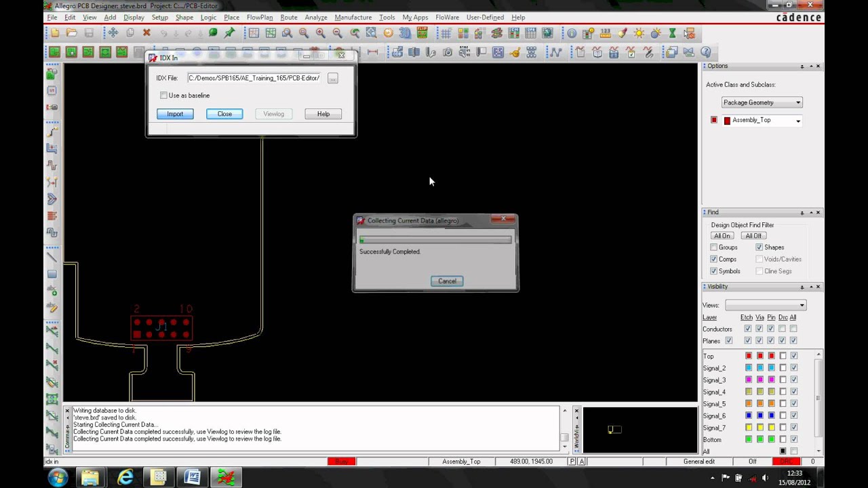Toggle the Groups checkbox in Find filter
The height and width of the screenshot is (488, 868).
[x=713, y=247]
